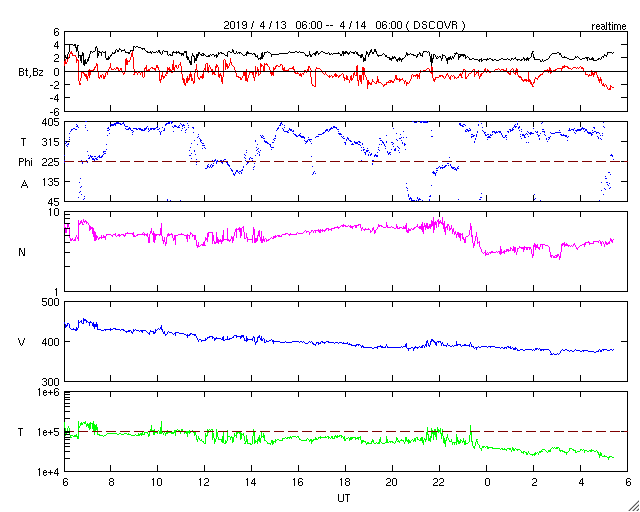This screenshot has height=512, width=640.
Task: Click the resize grip at bottom-right corner
Action: click(x=634, y=506)
